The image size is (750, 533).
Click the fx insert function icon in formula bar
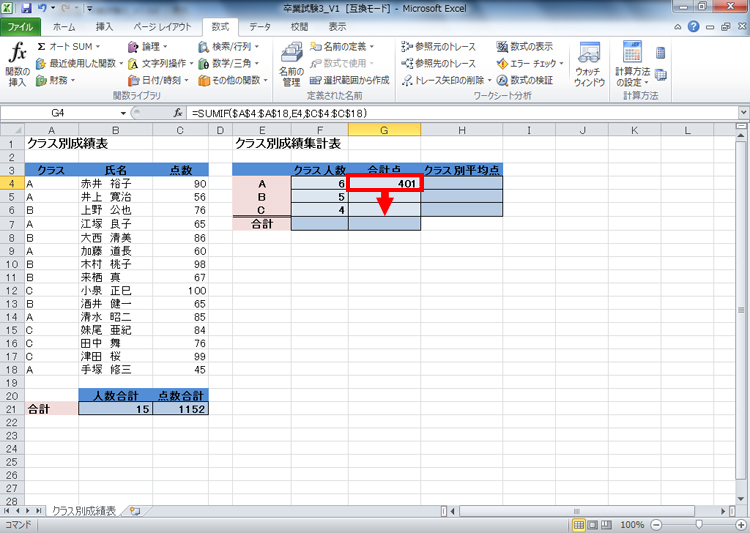click(177, 113)
